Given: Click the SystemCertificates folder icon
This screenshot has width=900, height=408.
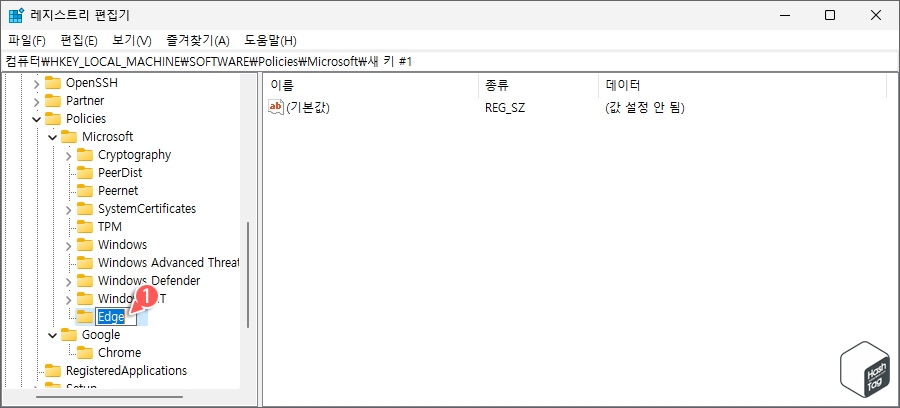Looking at the screenshot, I should 85,208.
